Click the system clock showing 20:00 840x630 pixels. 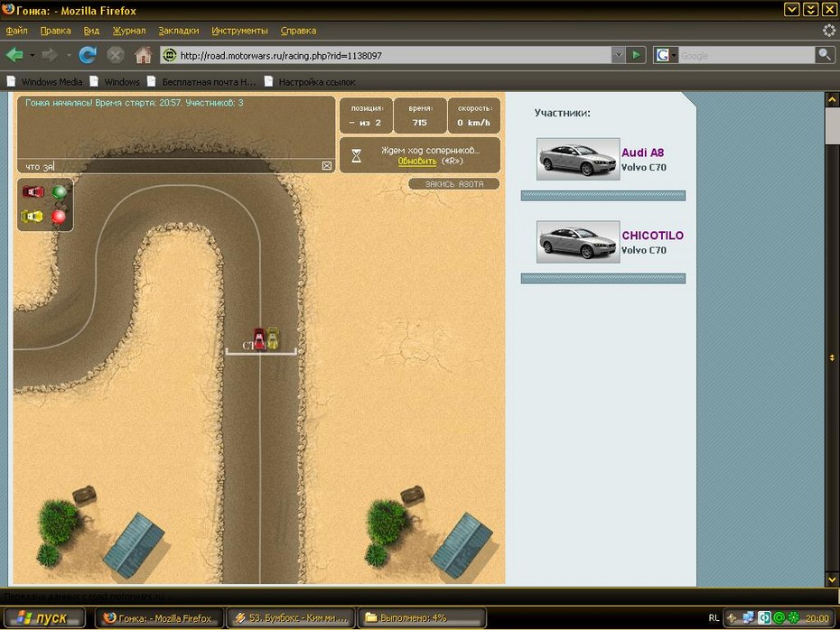coord(817,618)
